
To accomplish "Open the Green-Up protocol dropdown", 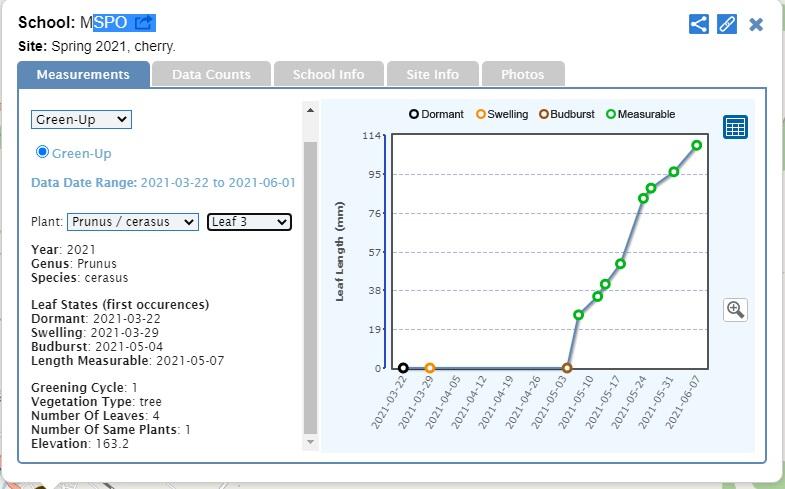I will tap(81, 119).
